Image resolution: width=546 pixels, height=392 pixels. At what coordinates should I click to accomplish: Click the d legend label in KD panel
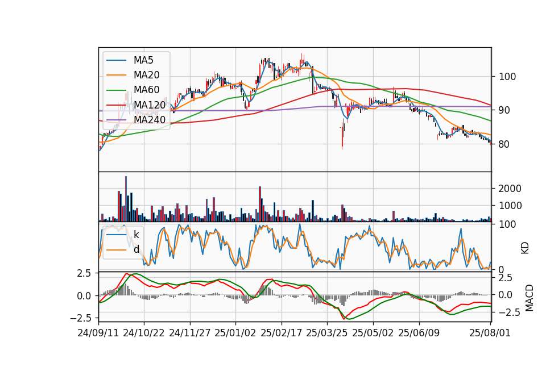pos(136,249)
